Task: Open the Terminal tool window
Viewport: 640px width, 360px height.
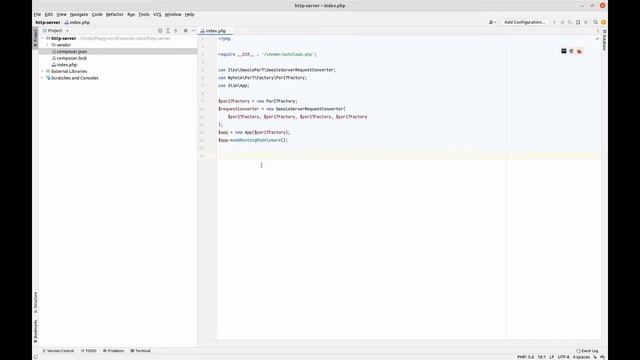Action: pyautogui.click(x=140, y=351)
